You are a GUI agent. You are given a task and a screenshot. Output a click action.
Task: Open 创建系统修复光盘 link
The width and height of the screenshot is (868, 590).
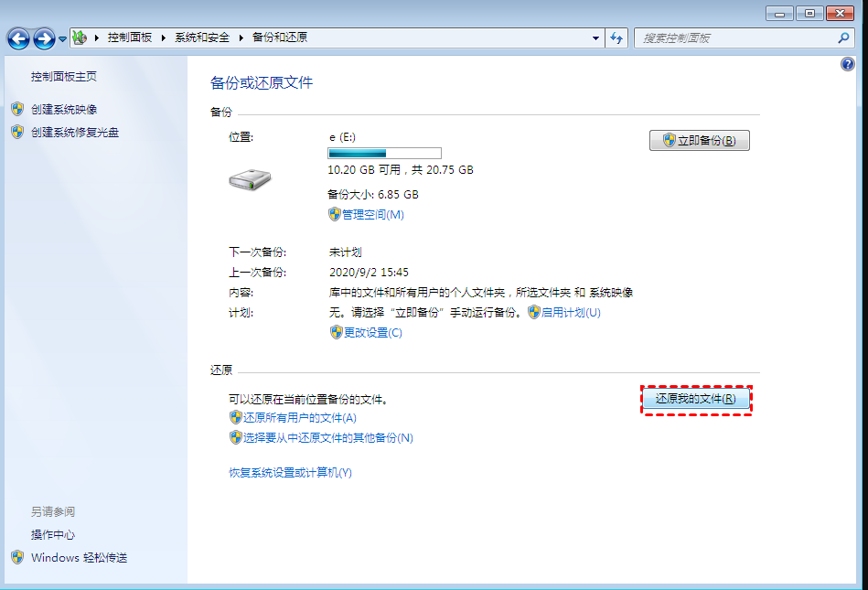(75, 133)
